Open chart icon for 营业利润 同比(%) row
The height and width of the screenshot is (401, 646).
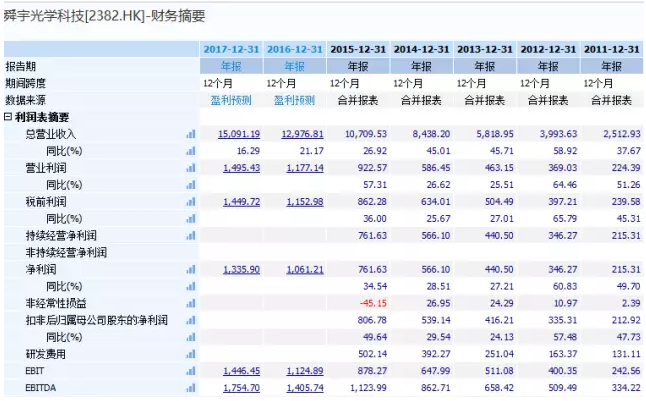point(191,185)
